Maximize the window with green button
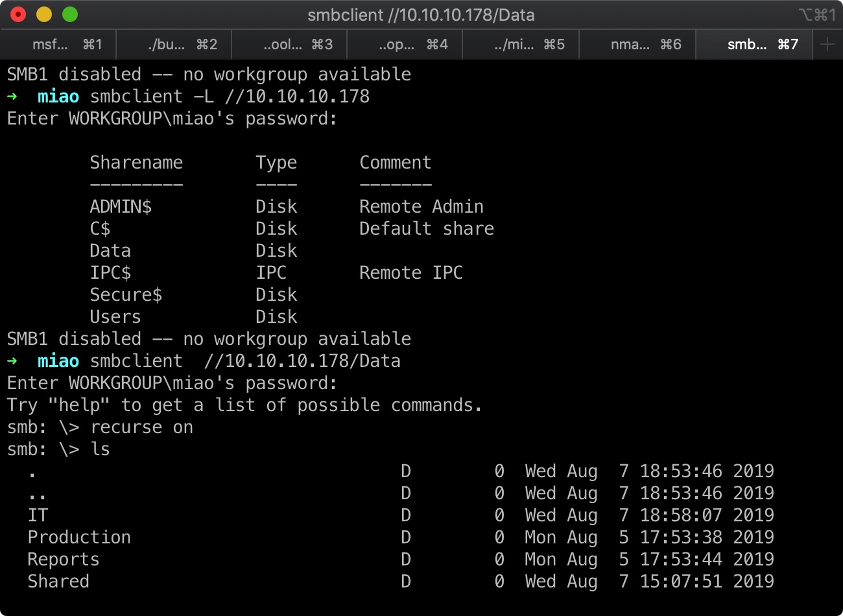Screen dimensions: 843x616 pos(70,14)
